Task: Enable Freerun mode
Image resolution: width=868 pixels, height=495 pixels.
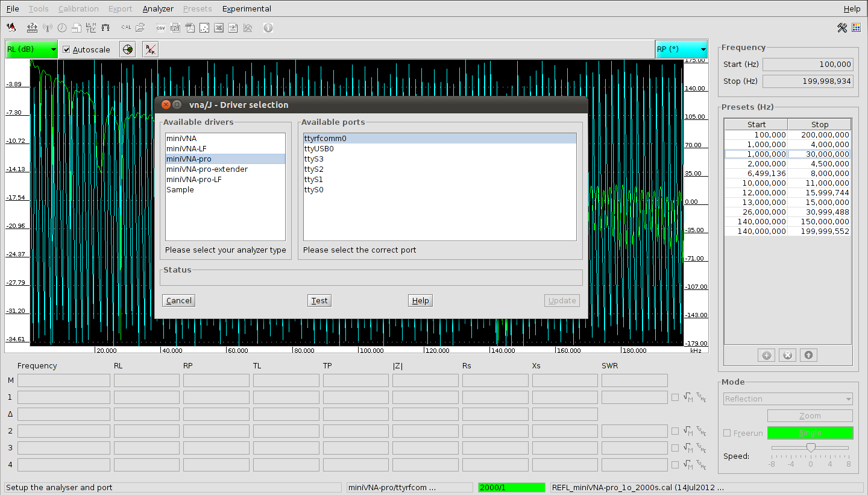Action: [726, 433]
